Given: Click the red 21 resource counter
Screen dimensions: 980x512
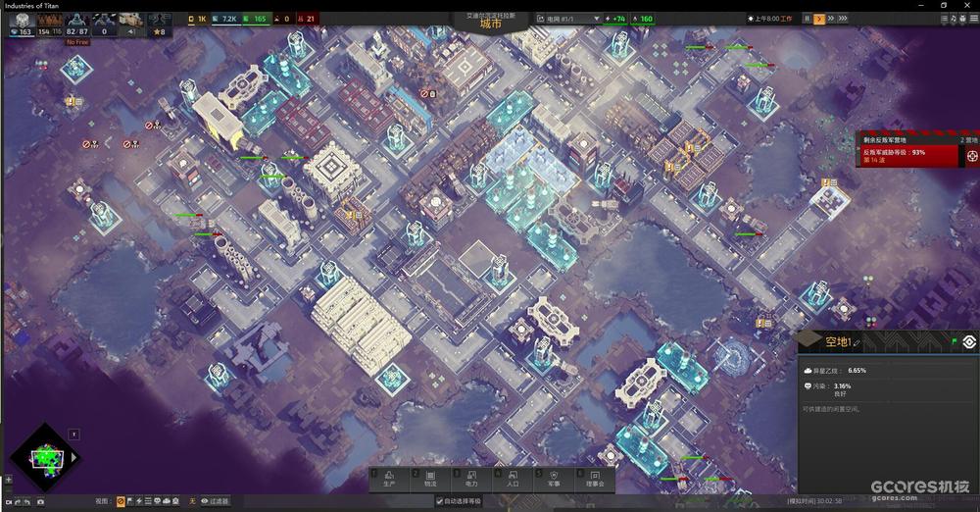Looking at the screenshot, I should coord(306,19).
